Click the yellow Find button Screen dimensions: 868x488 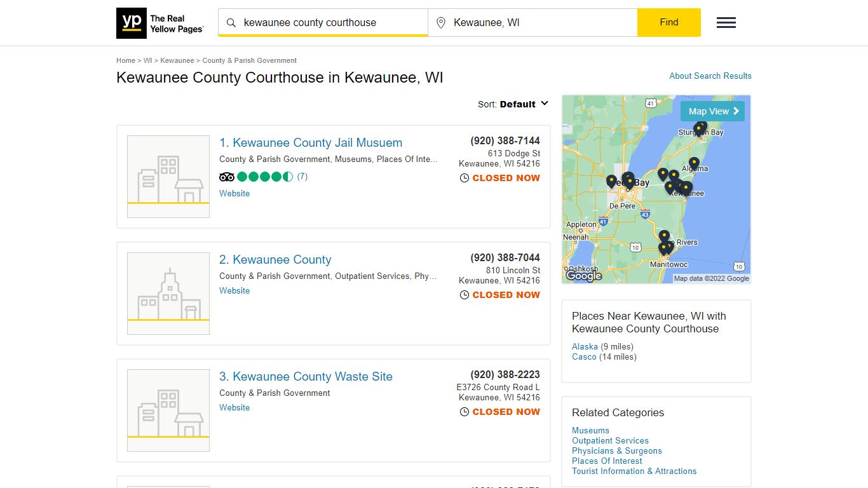(669, 22)
